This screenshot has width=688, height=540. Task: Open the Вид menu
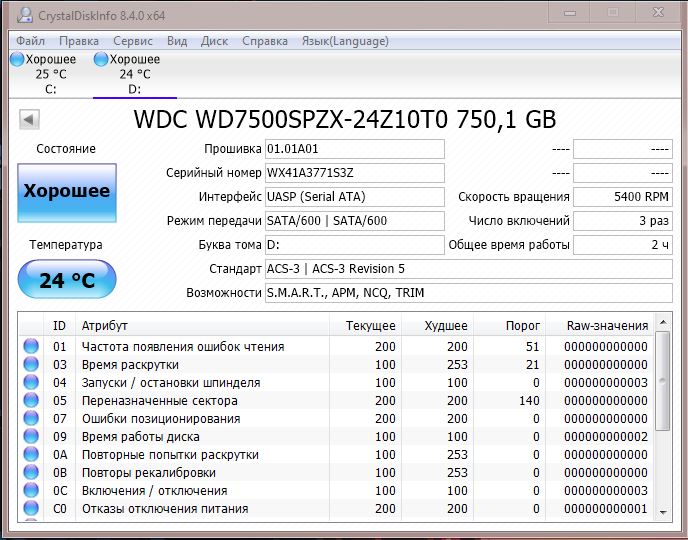[x=177, y=41]
